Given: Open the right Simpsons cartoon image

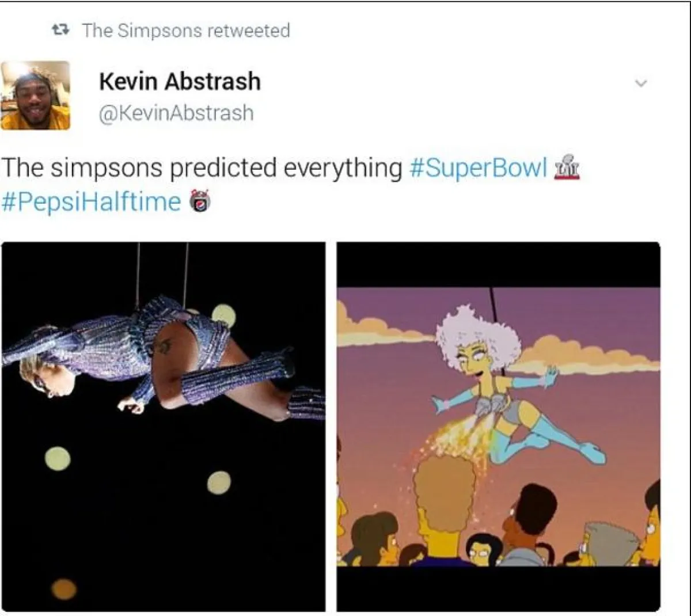Looking at the screenshot, I should point(498,426).
